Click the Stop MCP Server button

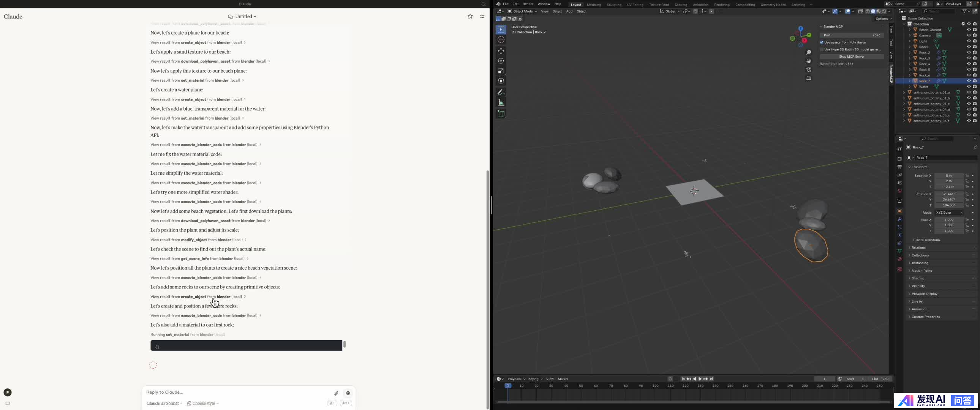coord(851,57)
